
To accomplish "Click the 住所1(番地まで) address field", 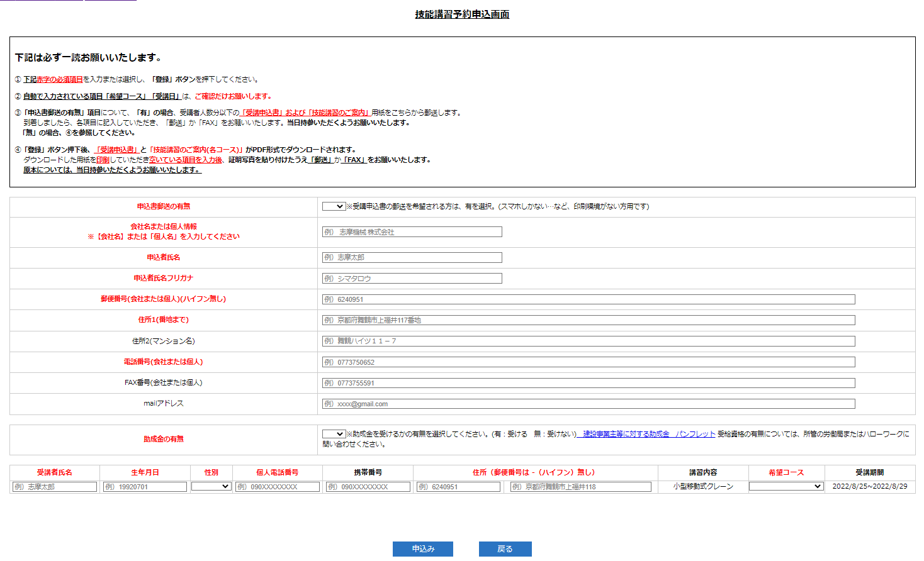I will (x=589, y=320).
